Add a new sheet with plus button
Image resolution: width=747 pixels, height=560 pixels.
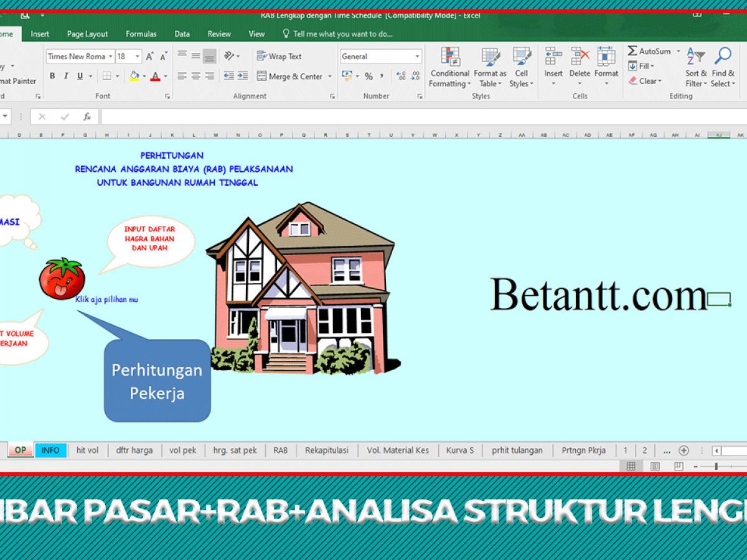pos(684,450)
